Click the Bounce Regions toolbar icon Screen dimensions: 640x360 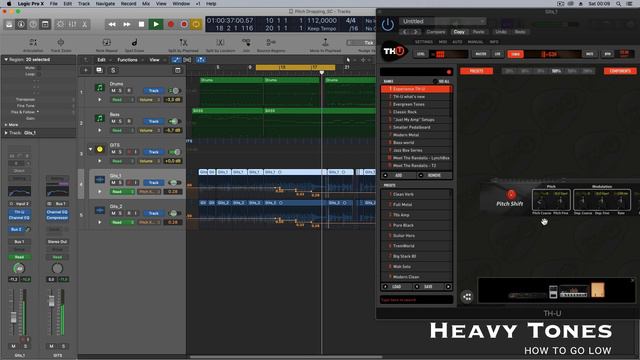click(271, 42)
